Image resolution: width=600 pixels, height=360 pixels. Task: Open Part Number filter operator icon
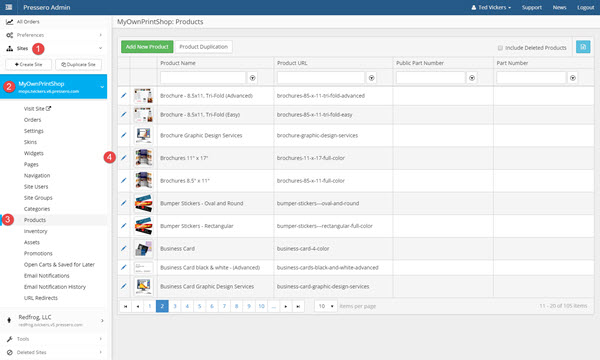tap(572, 78)
